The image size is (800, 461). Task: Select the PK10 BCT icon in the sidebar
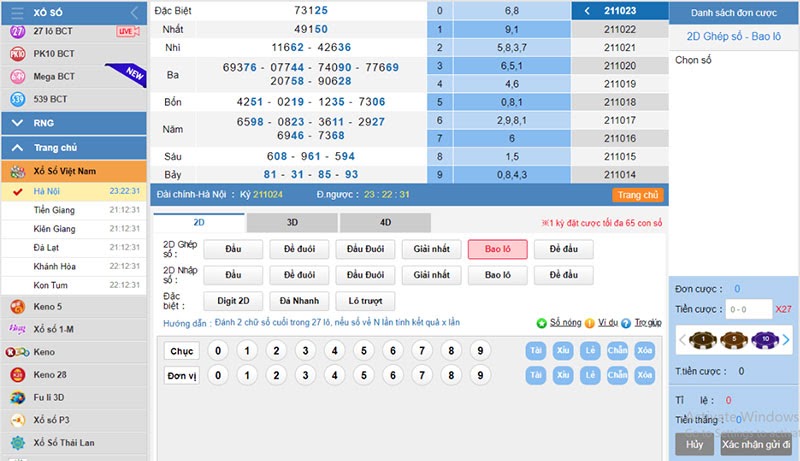pos(17,54)
